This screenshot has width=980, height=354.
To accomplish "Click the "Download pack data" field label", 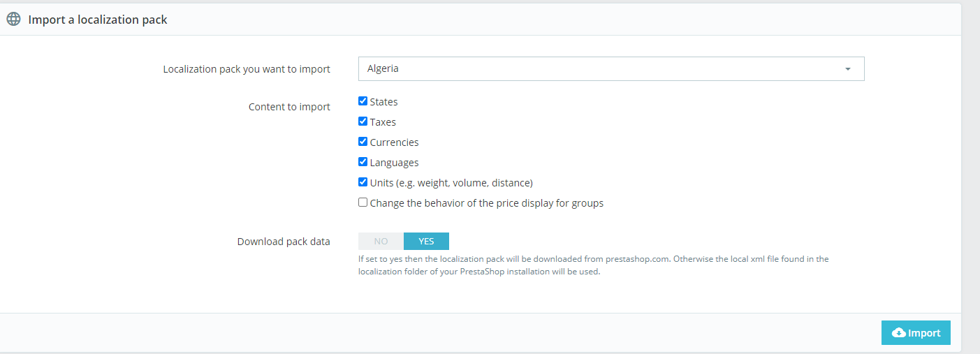I will pos(284,242).
